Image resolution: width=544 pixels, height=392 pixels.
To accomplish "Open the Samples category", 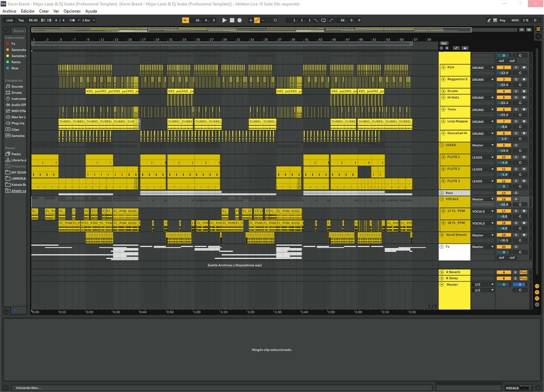I will tap(15, 136).
